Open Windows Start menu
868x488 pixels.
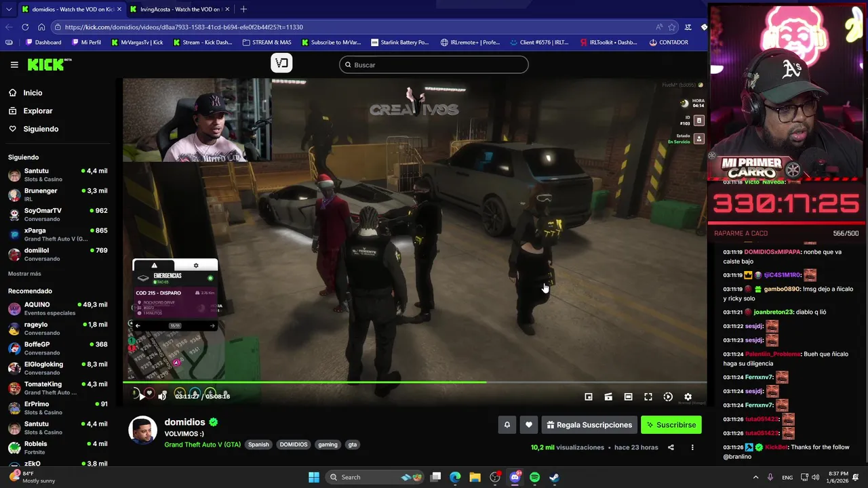(x=314, y=477)
